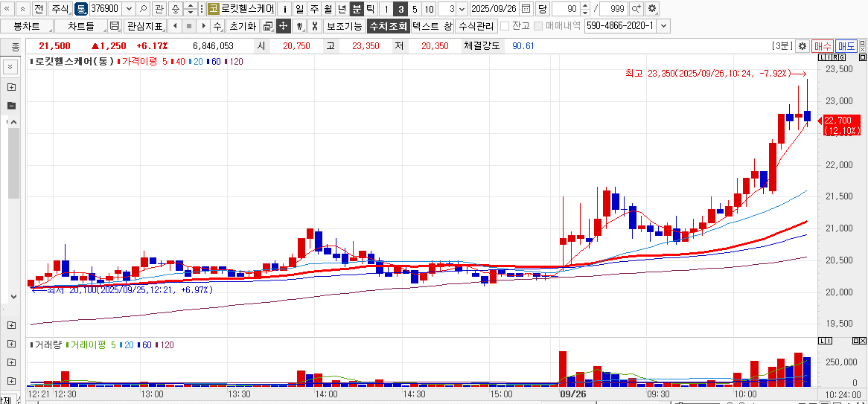Screen dimensions: 868x404
Task: Open the gear icon beside 매수 button
Action: [802, 46]
